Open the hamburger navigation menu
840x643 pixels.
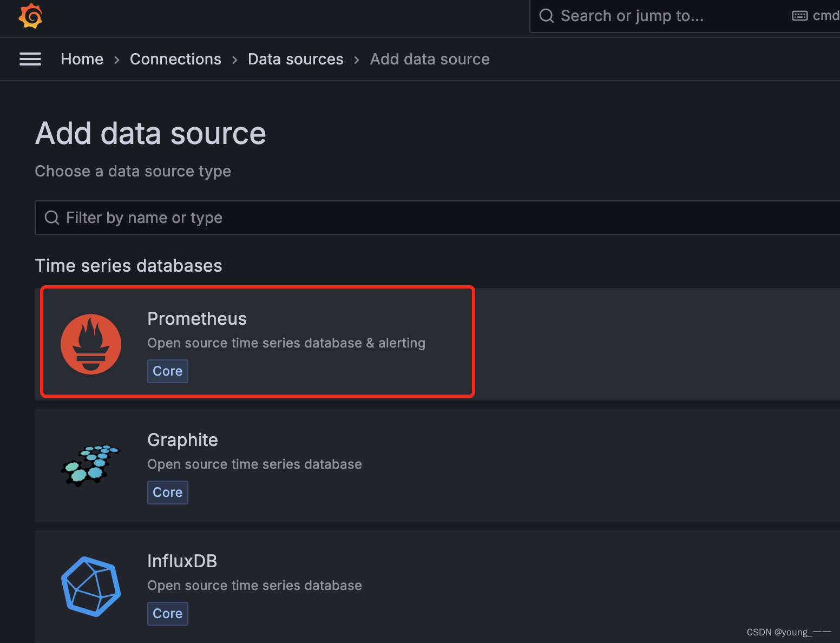coord(30,59)
